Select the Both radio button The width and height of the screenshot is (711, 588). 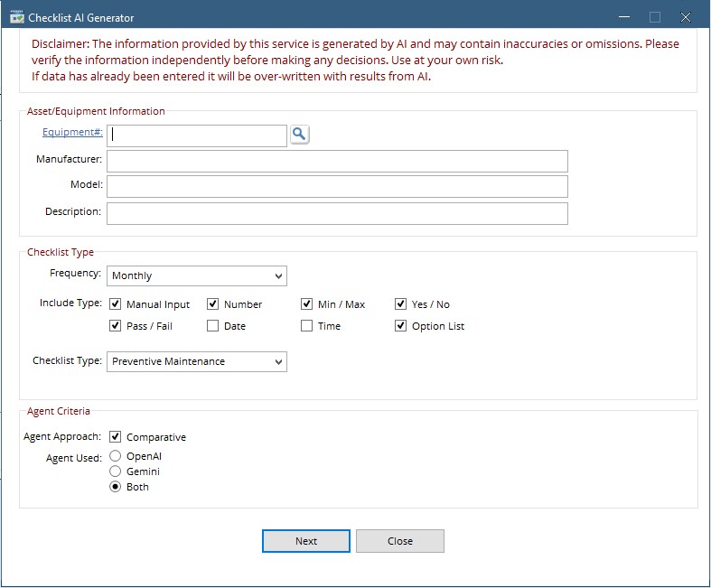[115, 487]
